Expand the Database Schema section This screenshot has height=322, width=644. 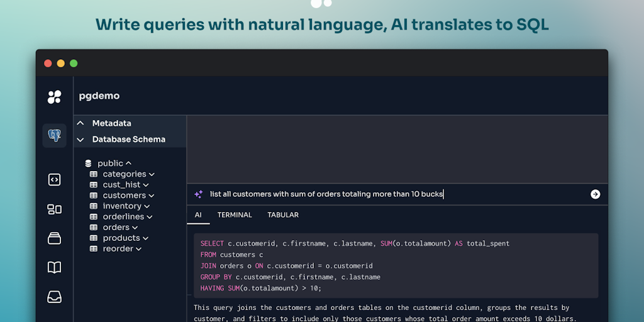[x=80, y=140]
